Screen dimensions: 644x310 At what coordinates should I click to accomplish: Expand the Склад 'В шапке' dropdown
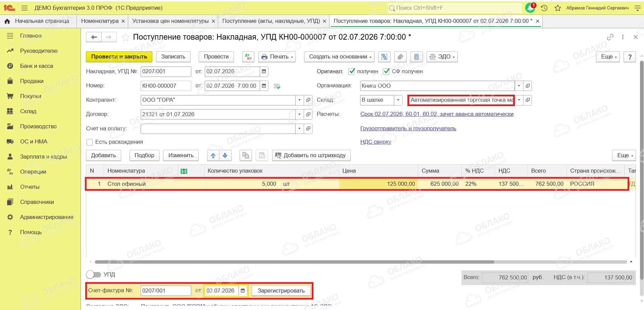(x=398, y=100)
